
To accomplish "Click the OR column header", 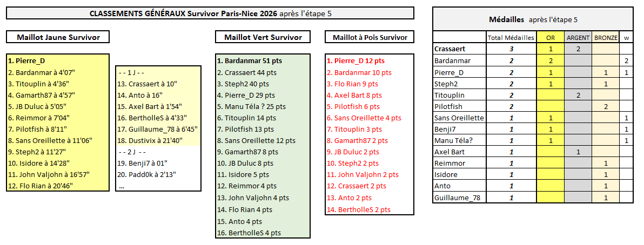I will point(550,38).
